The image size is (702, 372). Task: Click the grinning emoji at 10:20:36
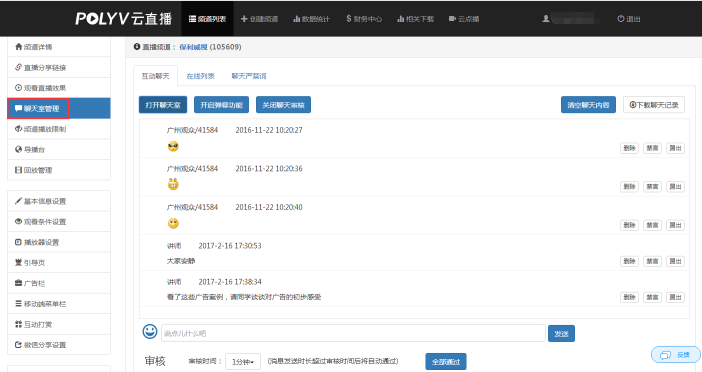173,184
